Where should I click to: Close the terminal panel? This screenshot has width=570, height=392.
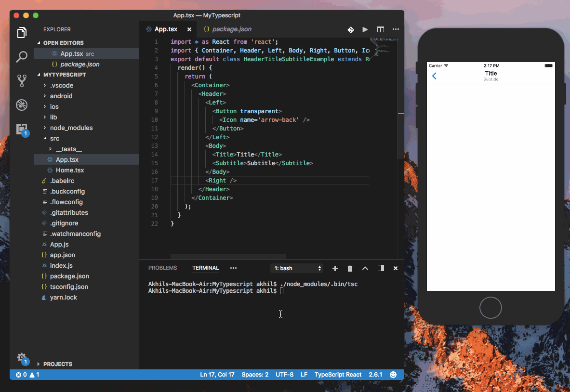[396, 268]
